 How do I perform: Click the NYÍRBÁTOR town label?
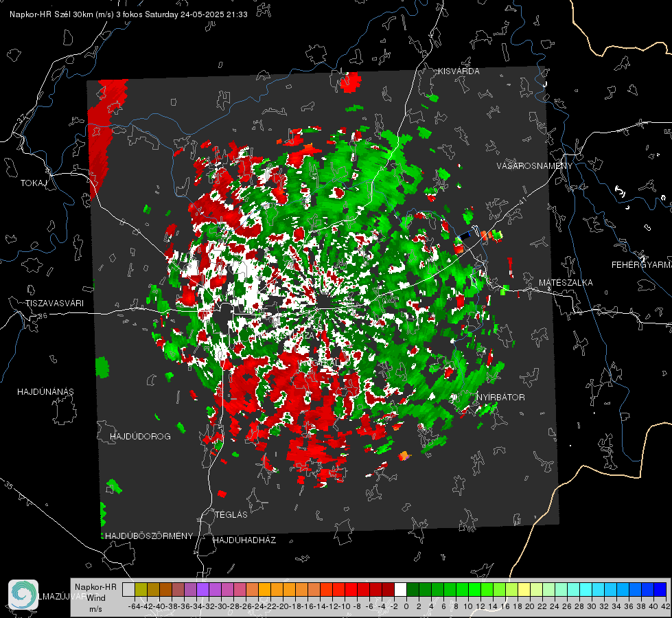tap(500, 398)
